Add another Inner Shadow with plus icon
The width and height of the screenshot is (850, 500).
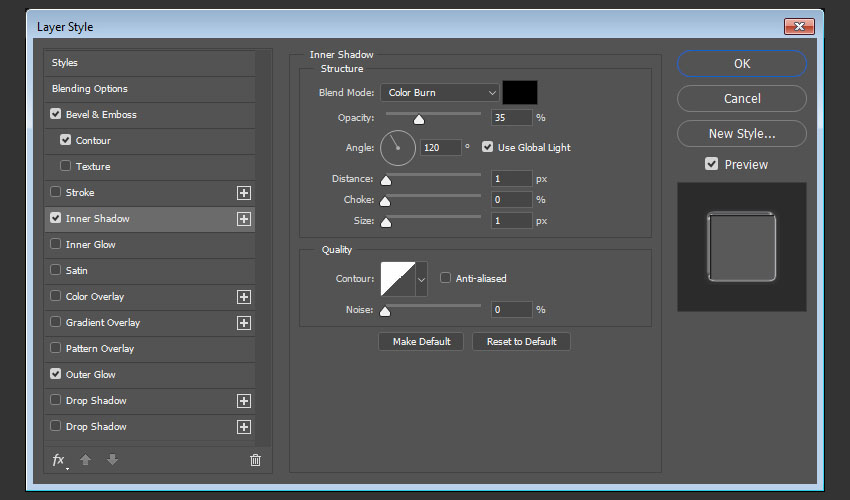click(x=243, y=219)
